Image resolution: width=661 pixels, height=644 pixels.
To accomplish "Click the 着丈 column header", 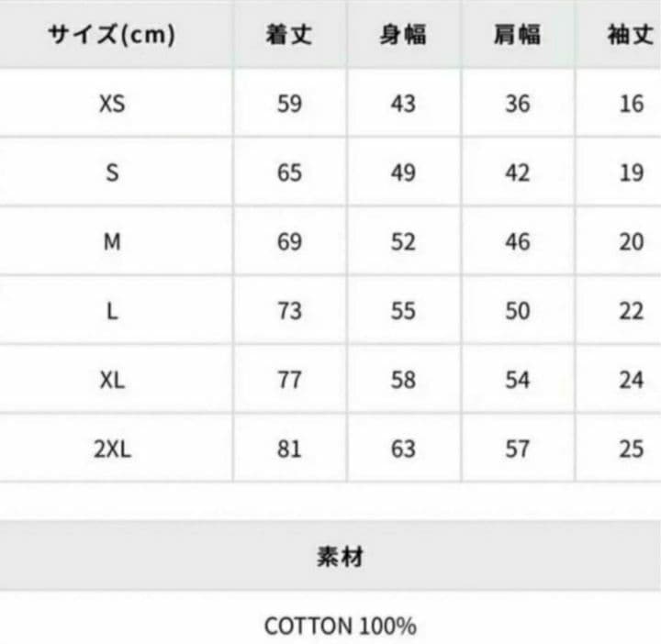I will 289,36.
